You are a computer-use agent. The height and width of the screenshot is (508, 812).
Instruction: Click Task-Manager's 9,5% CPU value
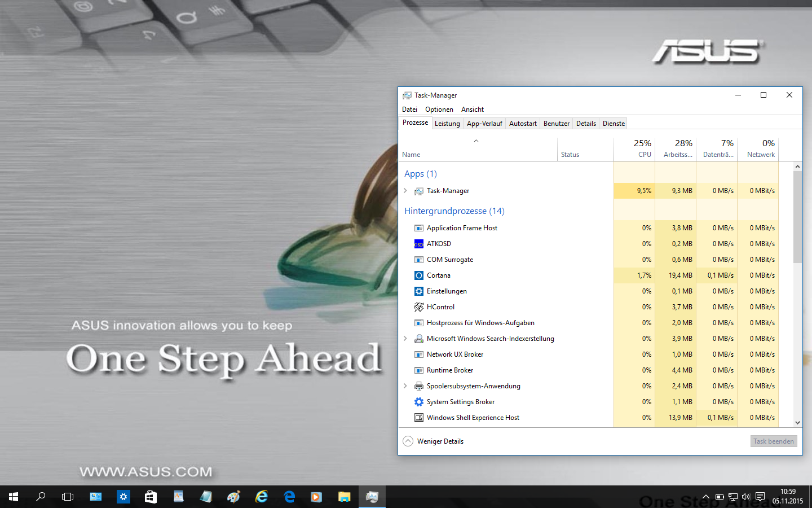click(644, 191)
